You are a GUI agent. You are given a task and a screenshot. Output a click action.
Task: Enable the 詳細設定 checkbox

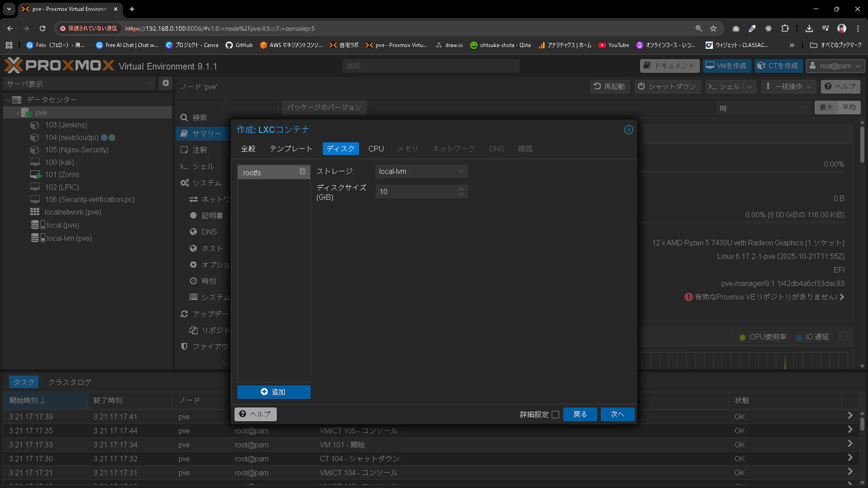556,414
